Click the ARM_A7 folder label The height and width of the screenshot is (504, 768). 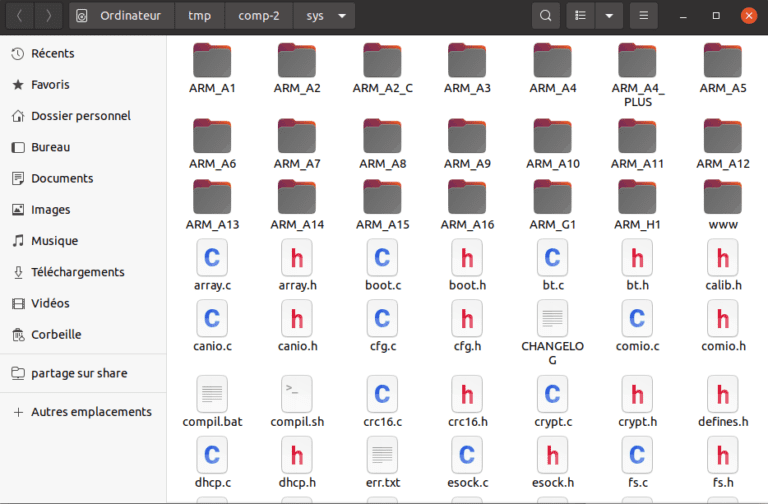(x=297, y=164)
